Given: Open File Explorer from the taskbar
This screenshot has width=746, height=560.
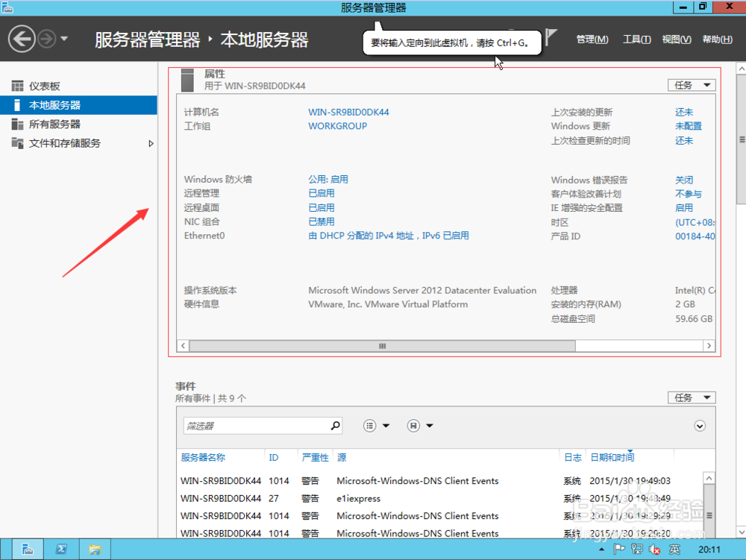Looking at the screenshot, I should point(95,550).
